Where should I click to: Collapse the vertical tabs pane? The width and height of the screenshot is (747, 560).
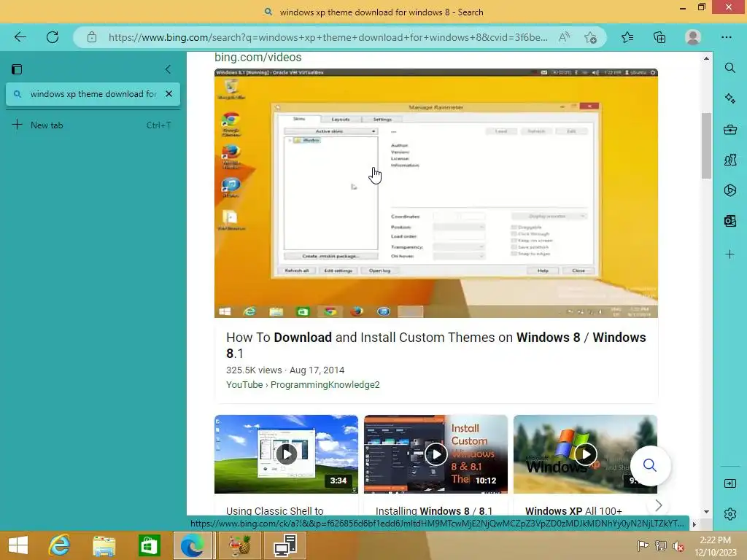coord(169,69)
